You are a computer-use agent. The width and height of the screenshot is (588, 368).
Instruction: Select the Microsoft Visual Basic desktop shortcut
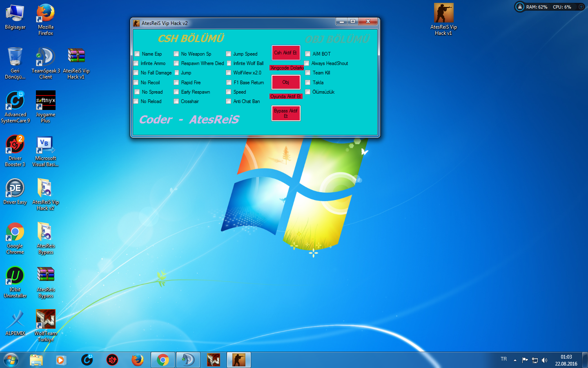click(46, 150)
